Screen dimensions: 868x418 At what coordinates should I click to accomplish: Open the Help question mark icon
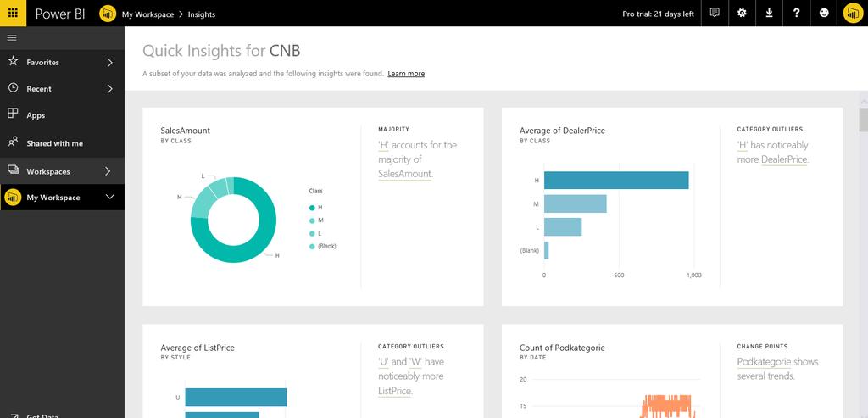[x=796, y=14]
